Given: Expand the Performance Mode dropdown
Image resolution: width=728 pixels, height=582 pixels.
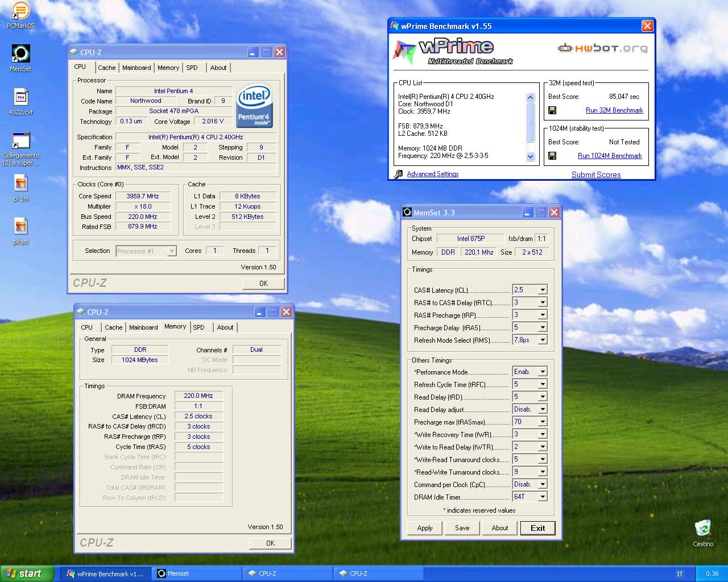Looking at the screenshot, I should click(543, 372).
